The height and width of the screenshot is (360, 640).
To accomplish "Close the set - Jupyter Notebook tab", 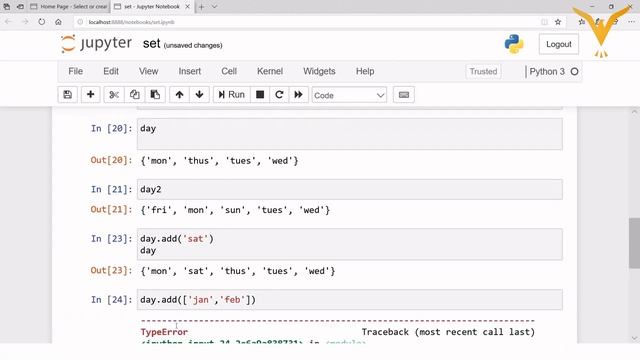I will [x=187, y=7].
